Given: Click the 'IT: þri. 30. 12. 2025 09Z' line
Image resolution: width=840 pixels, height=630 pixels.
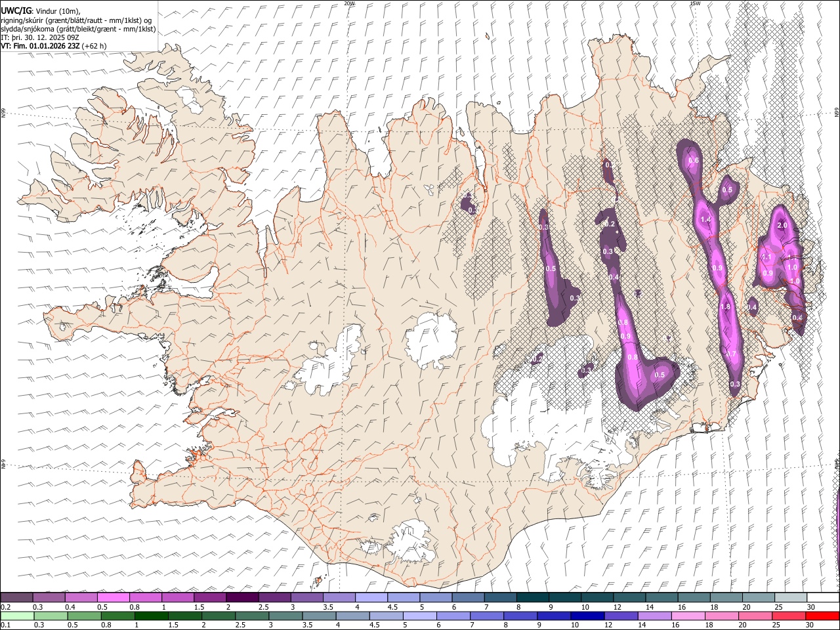Looking at the screenshot, I should click(x=40, y=37).
